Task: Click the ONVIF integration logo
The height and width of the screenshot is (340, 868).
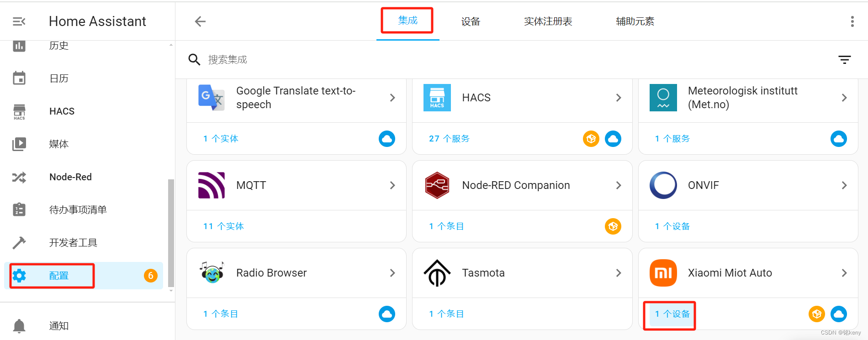Action: (663, 185)
